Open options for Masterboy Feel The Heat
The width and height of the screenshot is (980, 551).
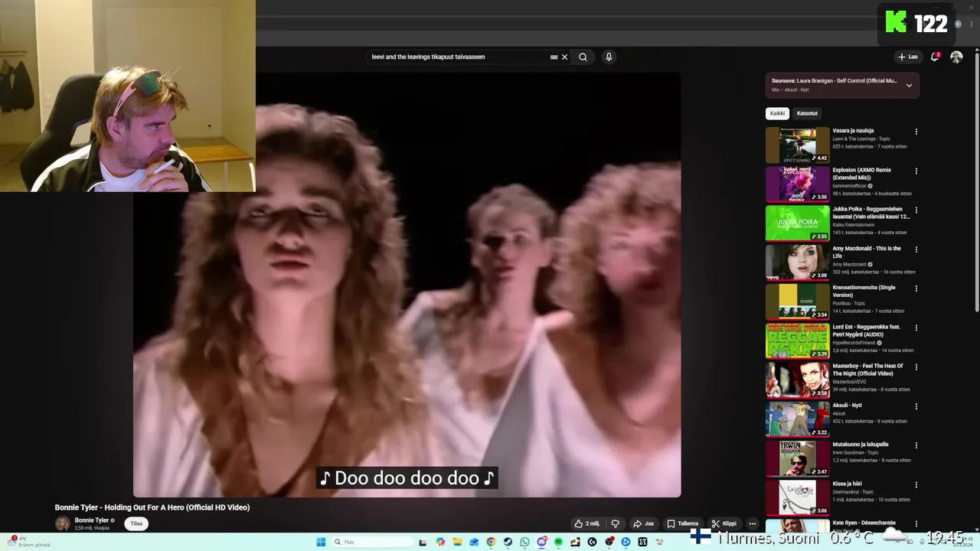(916, 367)
